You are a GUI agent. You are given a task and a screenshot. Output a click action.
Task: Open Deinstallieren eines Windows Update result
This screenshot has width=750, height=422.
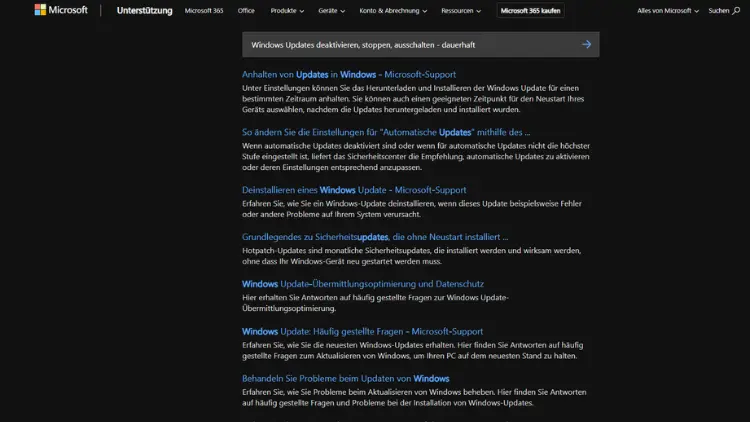(354, 190)
